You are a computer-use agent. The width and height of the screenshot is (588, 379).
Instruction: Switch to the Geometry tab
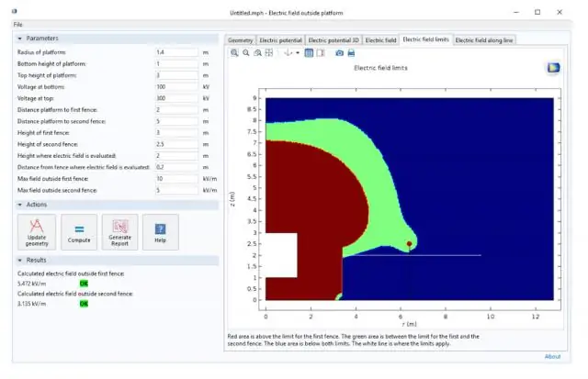(241, 40)
